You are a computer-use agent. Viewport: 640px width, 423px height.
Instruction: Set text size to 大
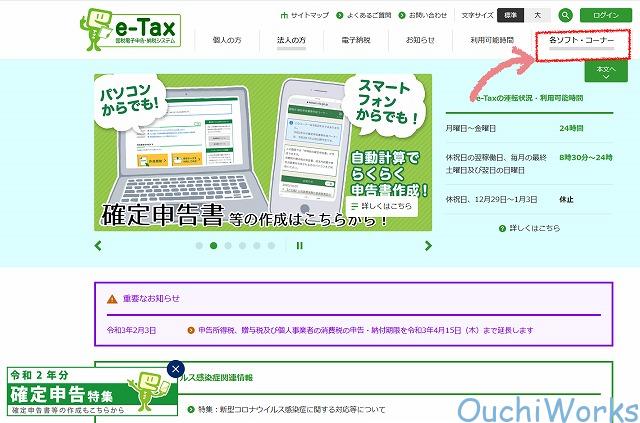point(537,16)
